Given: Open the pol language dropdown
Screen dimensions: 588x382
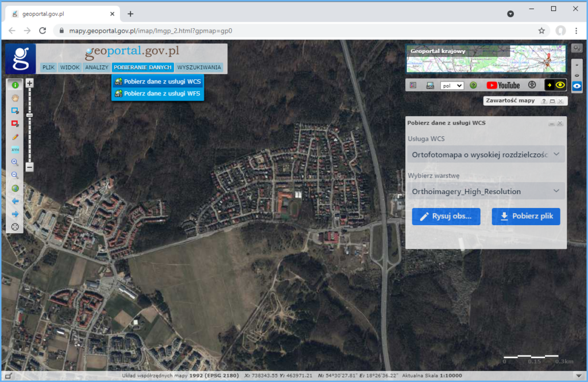Looking at the screenshot, I should pyautogui.click(x=452, y=86).
